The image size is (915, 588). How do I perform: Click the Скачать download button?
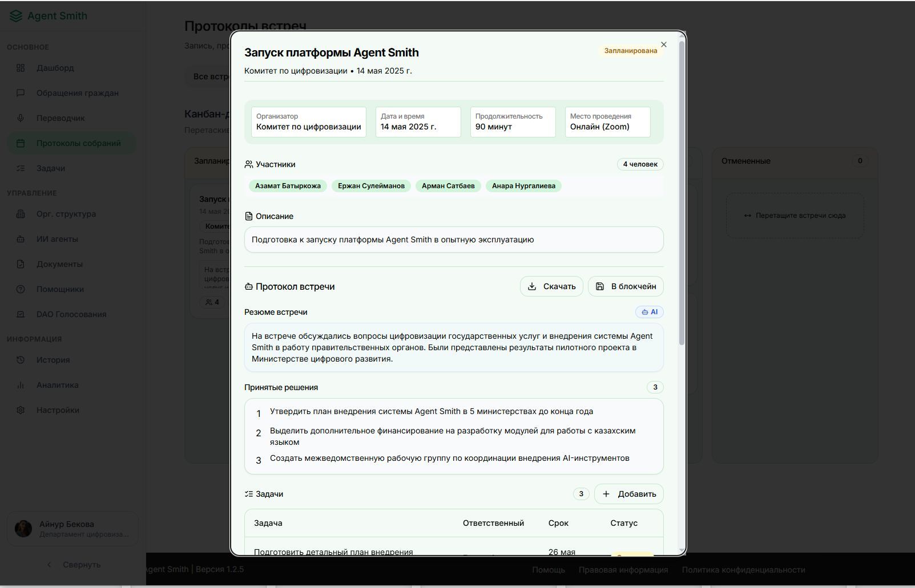pos(551,286)
